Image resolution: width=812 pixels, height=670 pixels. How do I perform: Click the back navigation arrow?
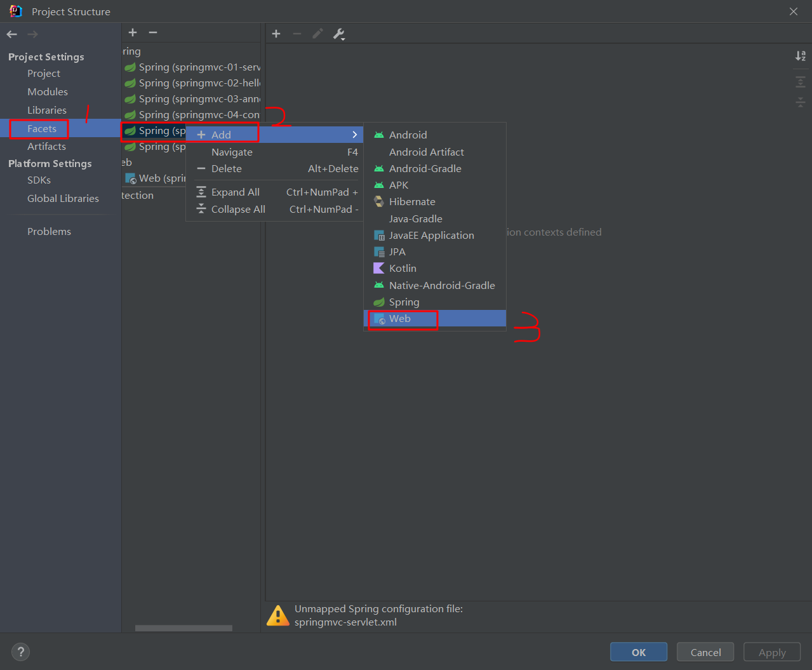coord(11,34)
